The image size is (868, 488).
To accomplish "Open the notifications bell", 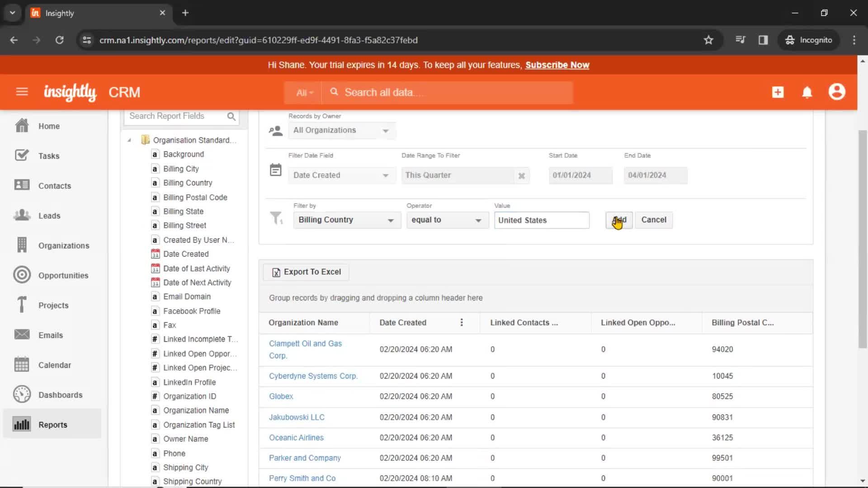I will (x=807, y=92).
